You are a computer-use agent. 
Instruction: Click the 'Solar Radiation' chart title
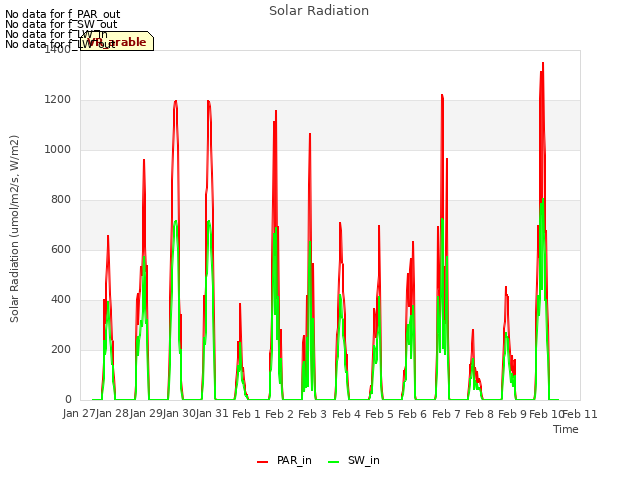(319, 11)
